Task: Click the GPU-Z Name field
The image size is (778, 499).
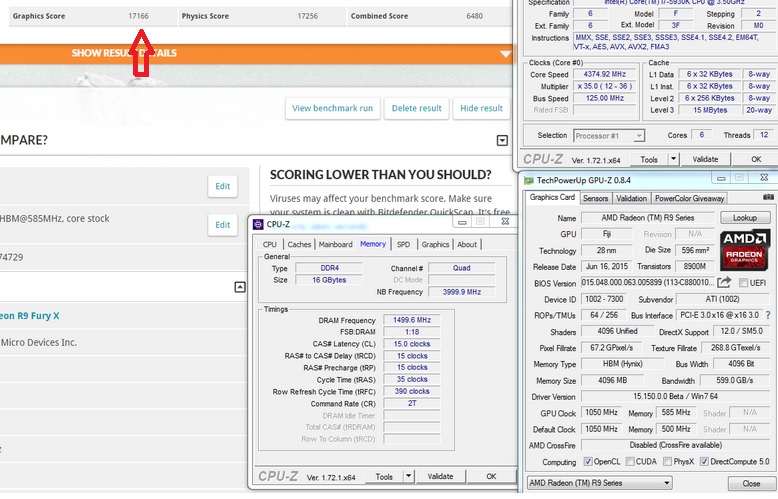Action: [648, 218]
